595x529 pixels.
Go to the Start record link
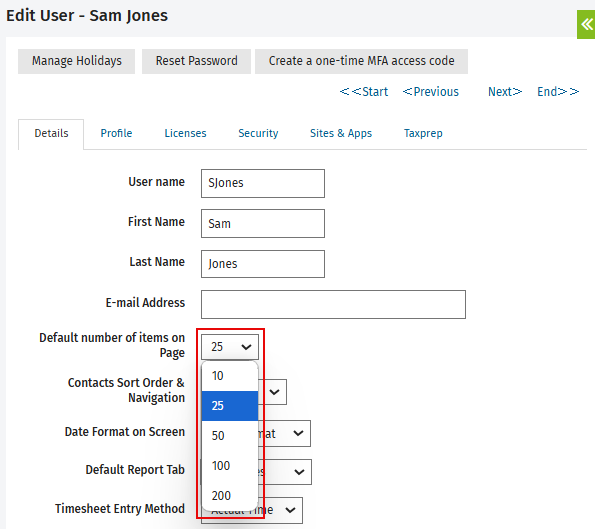click(364, 92)
